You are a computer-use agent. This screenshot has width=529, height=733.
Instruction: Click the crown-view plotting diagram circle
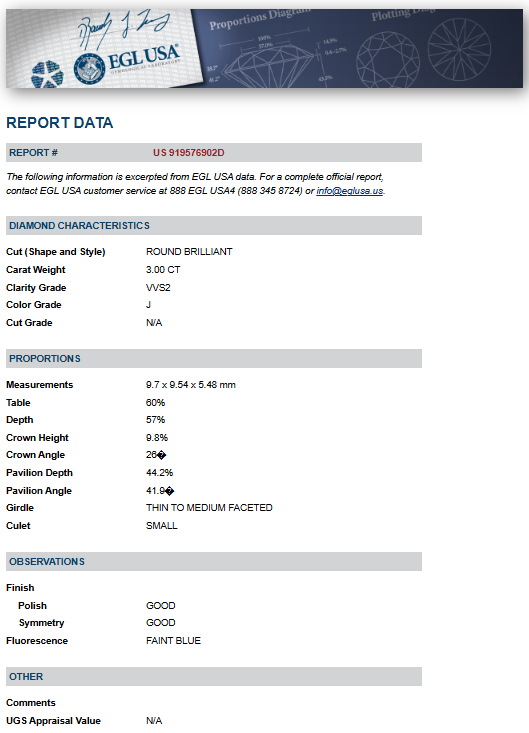(x=388, y=60)
